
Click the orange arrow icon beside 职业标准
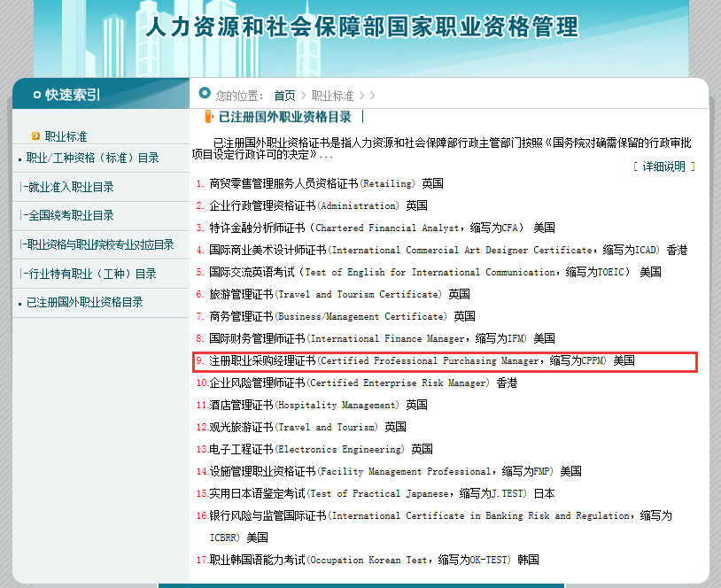point(35,135)
